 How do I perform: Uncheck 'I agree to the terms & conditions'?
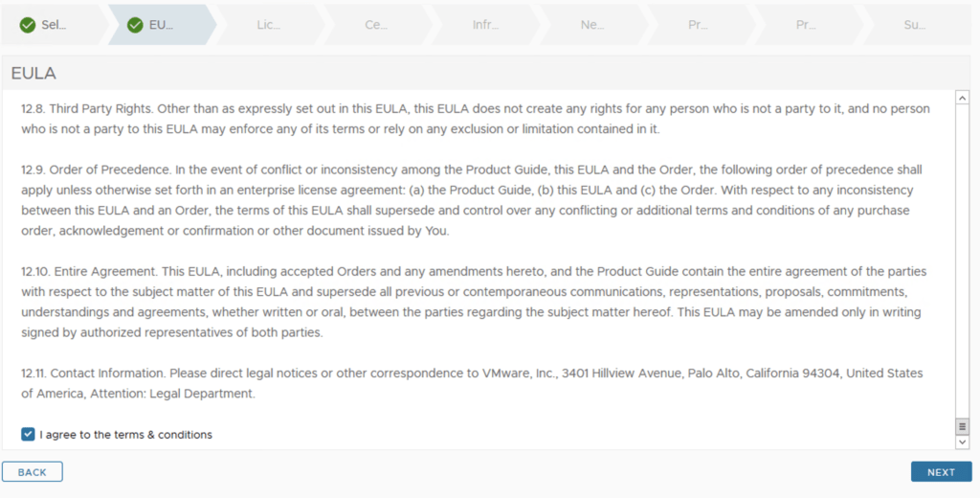pyautogui.click(x=29, y=435)
